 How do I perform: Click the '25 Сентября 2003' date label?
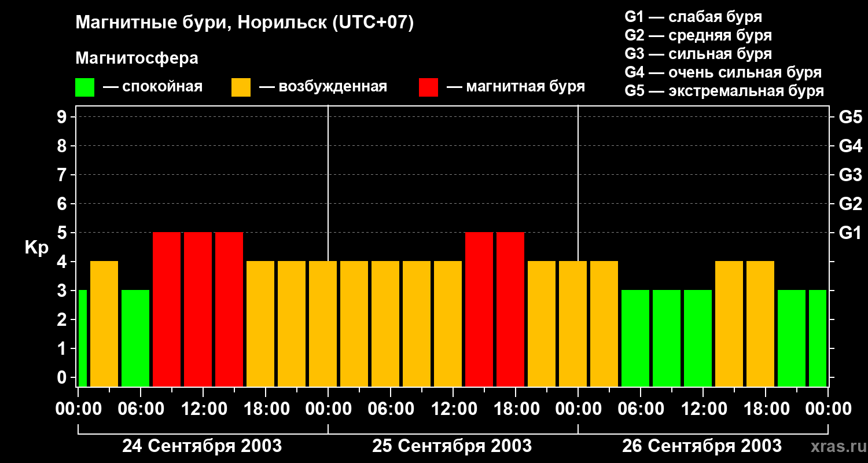click(452, 446)
